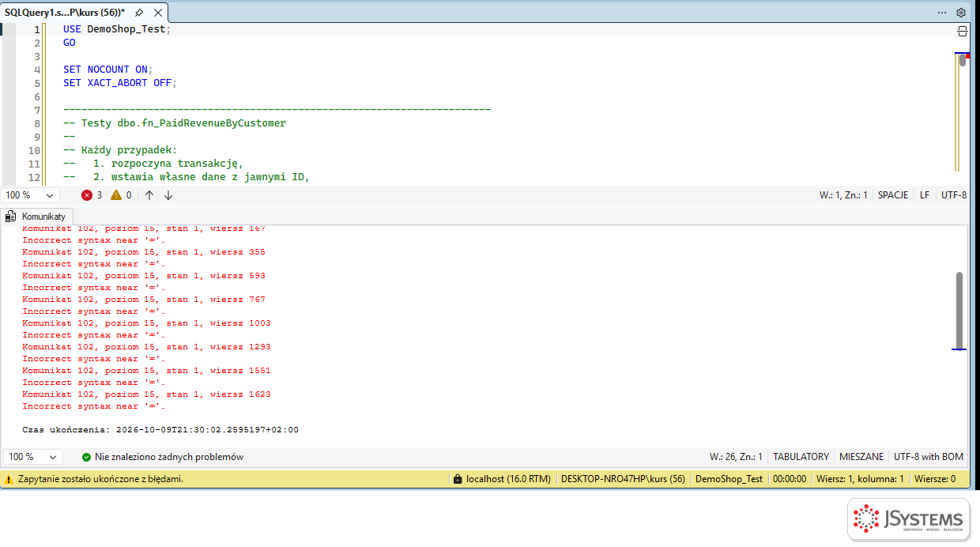This screenshot has height=547, width=980.
Task: Click the LF line ending indicator
Action: pyautogui.click(x=925, y=195)
